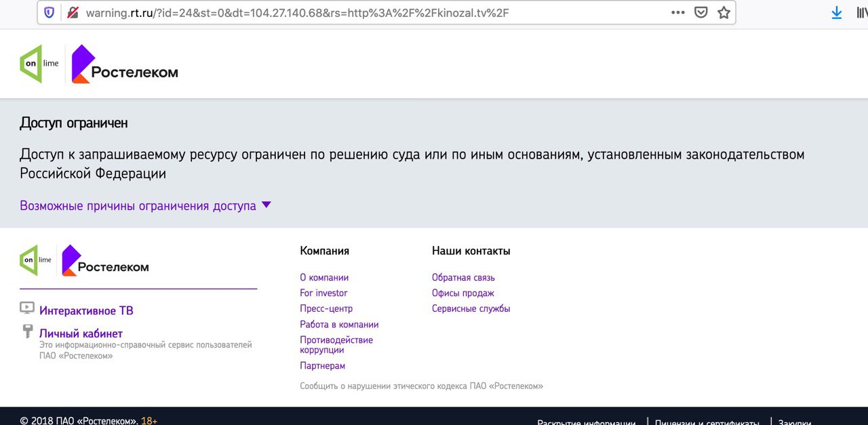Click the access restricted explanation paragraph
This screenshot has height=425, width=868.
[x=412, y=164]
